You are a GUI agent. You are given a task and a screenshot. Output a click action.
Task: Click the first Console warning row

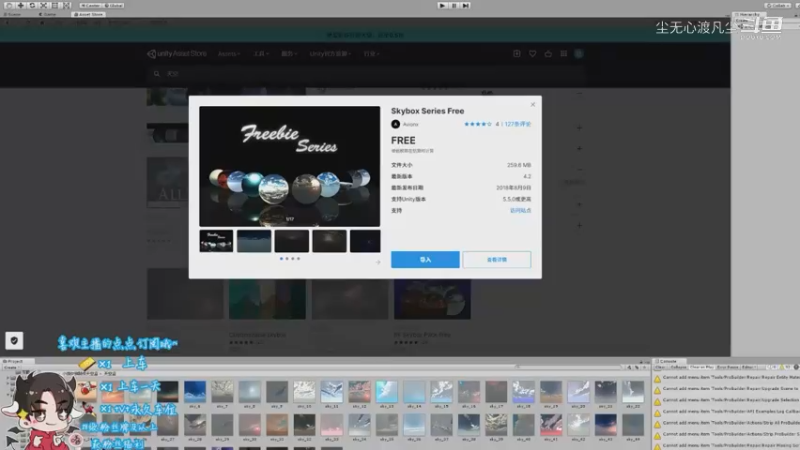pyautogui.click(x=727, y=378)
